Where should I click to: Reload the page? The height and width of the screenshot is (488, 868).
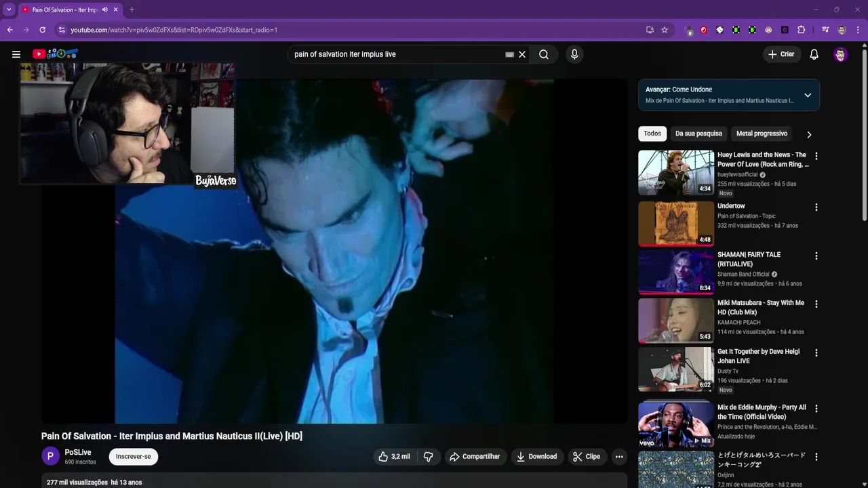click(x=42, y=30)
